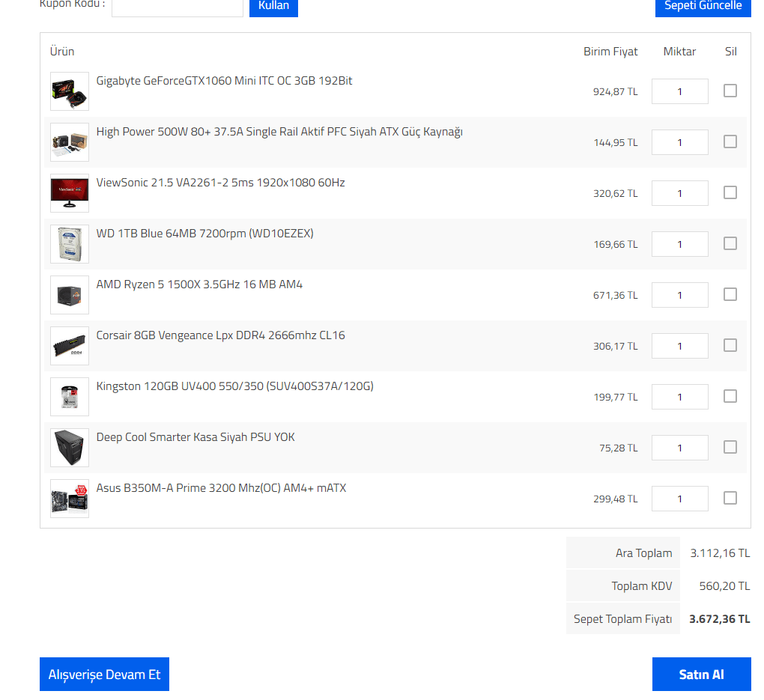This screenshot has height=700, width=764.
Task: Open Corsair 8GB Vengeance RAM thumbnail
Action: pos(70,346)
